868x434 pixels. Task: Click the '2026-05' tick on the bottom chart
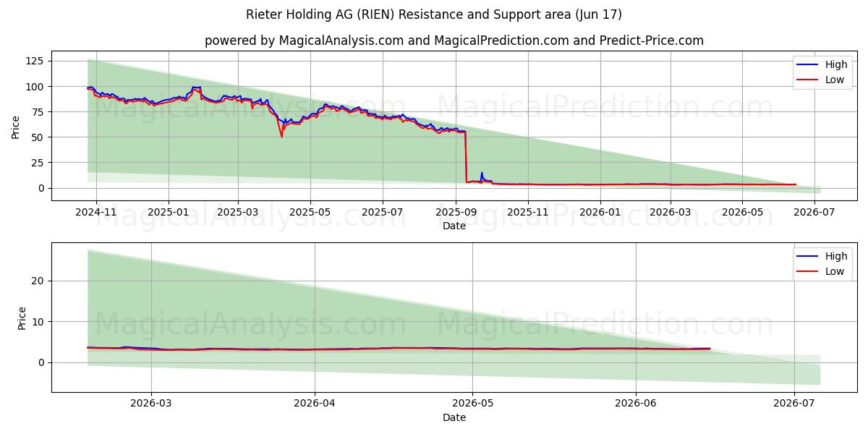pos(472,404)
